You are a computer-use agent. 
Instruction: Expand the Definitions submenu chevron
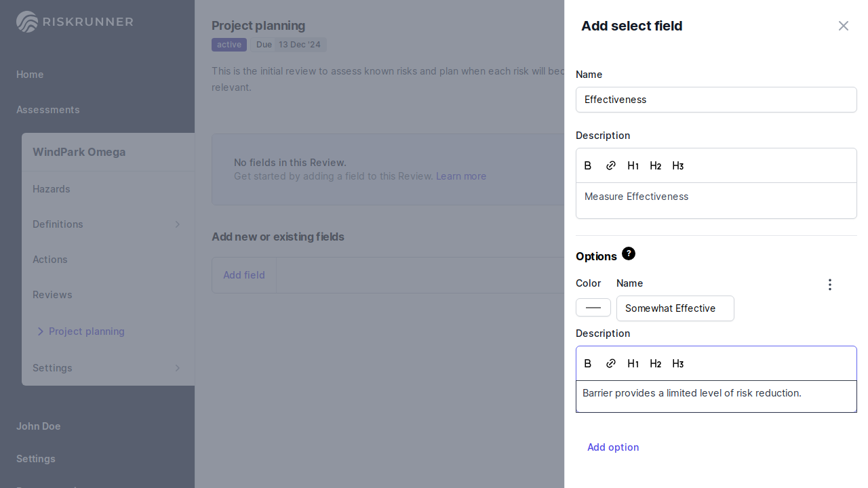(x=178, y=224)
